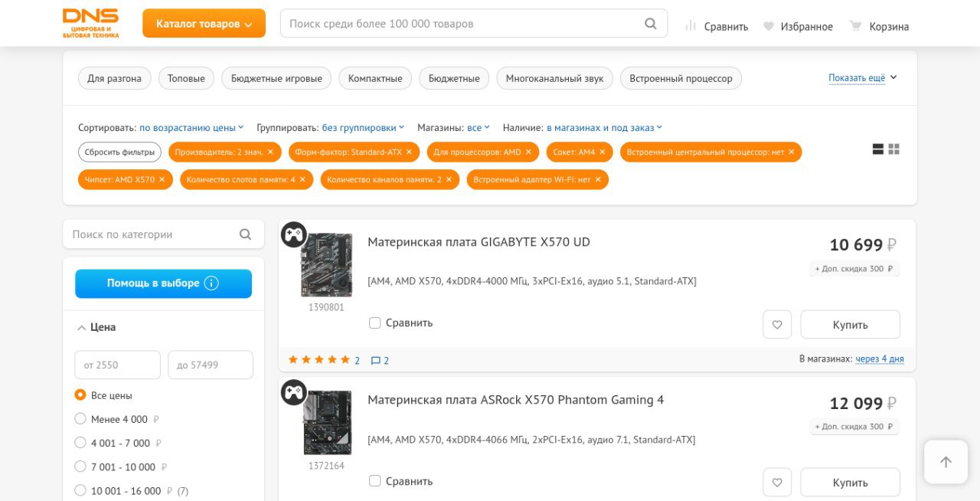Focus the price от 2550 field
This screenshot has height=501, width=980.
coord(117,365)
